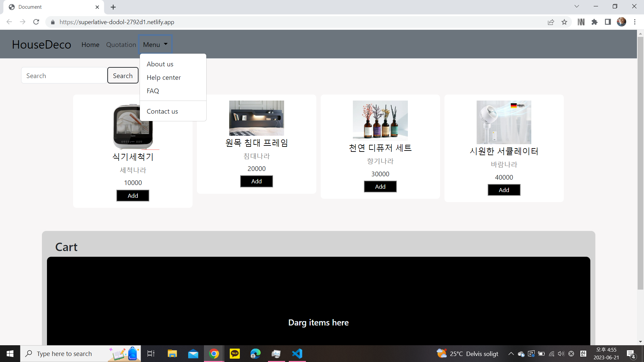Click the Search button
Image resolution: width=644 pixels, height=362 pixels.
[123, 75]
